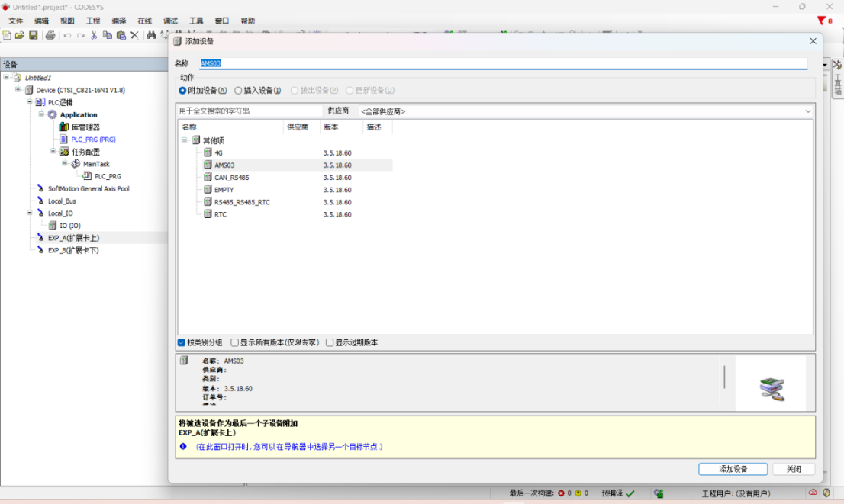Click the Print toolbar icon

click(50, 36)
